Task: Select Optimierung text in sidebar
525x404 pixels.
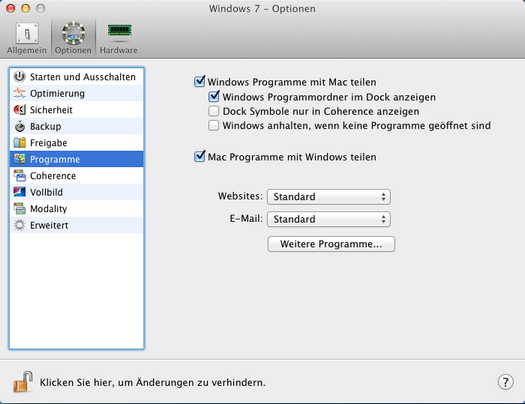Action: (57, 93)
